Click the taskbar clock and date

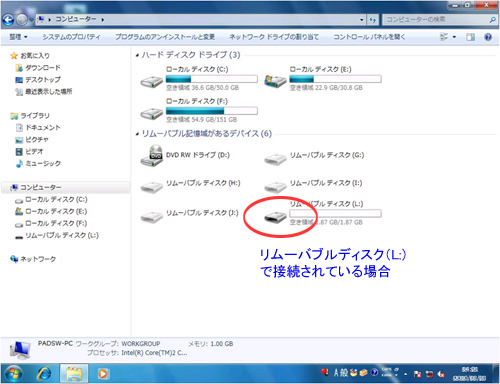pyautogui.click(x=469, y=374)
